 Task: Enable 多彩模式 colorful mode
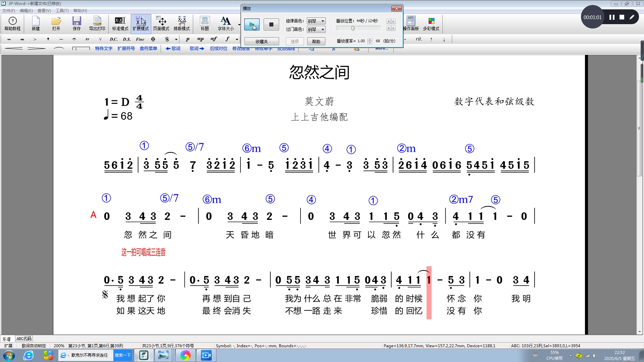pyautogui.click(x=431, y=23)
